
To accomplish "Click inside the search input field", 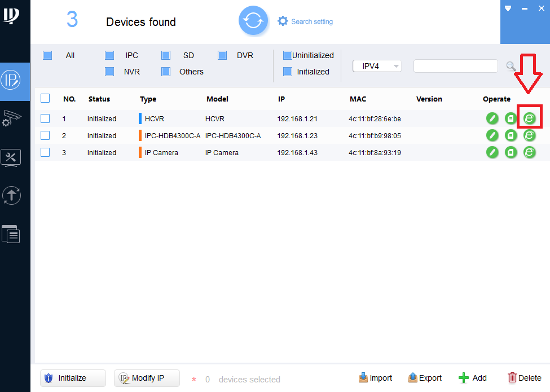I will click(x=455, y=66).
